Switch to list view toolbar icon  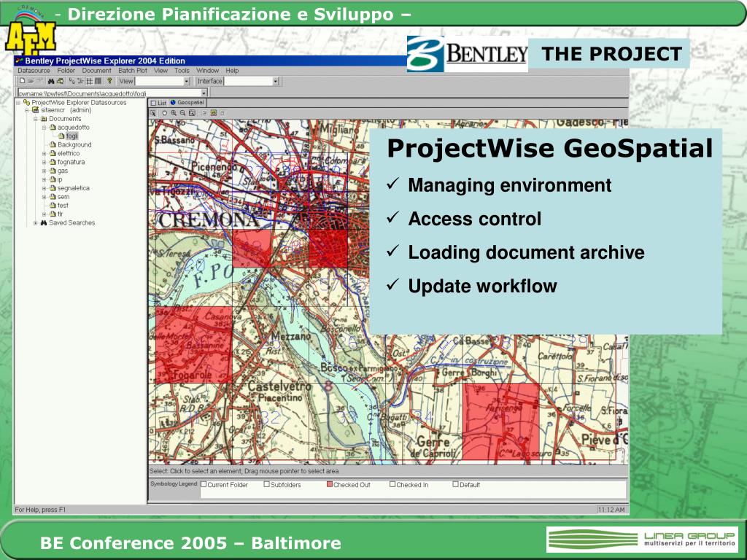pos(80,81)
